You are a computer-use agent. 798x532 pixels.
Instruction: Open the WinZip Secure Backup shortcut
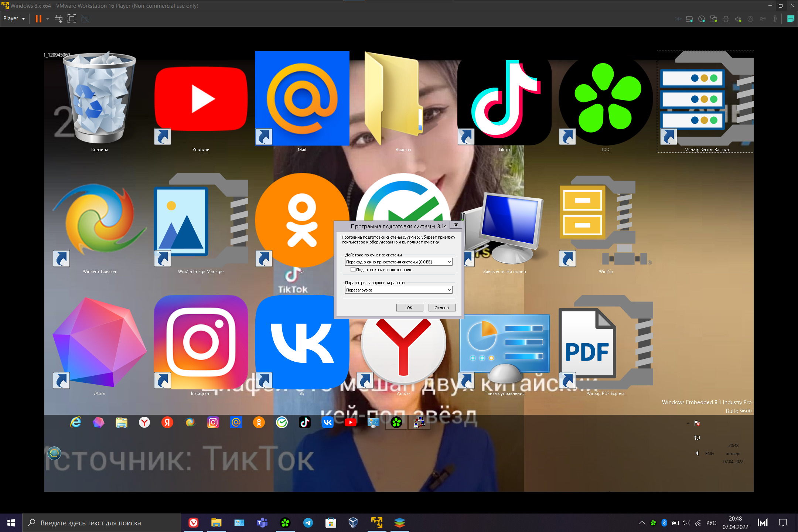pos(706,99)
